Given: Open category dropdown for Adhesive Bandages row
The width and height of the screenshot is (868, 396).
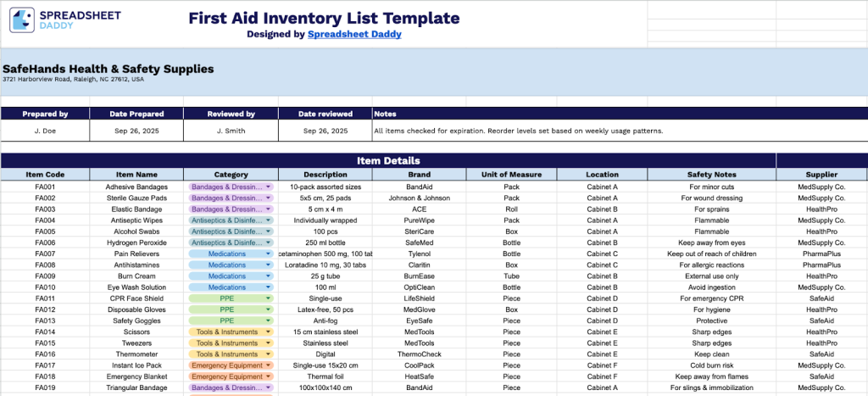Looking at the screenshot, I should [269, 187].
